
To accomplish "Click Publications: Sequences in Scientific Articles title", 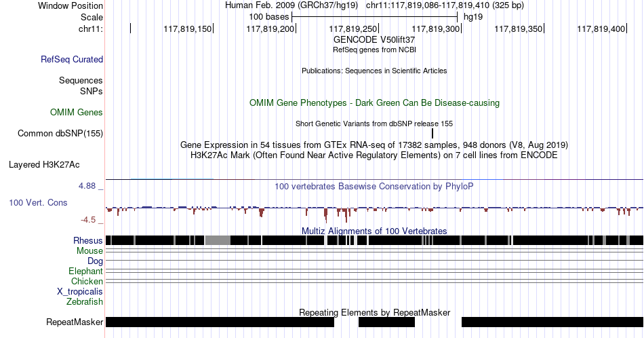I will [374, 71].
